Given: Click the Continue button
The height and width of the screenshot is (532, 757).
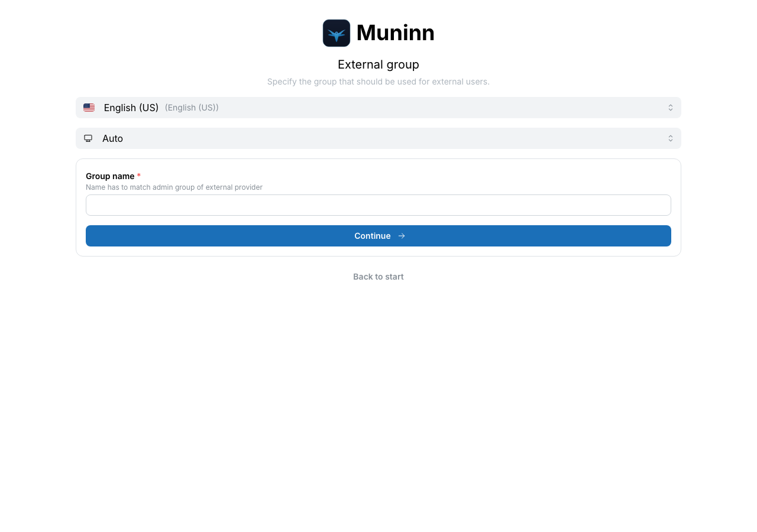Looking at the screenshot, I should [x=378, y=236].
